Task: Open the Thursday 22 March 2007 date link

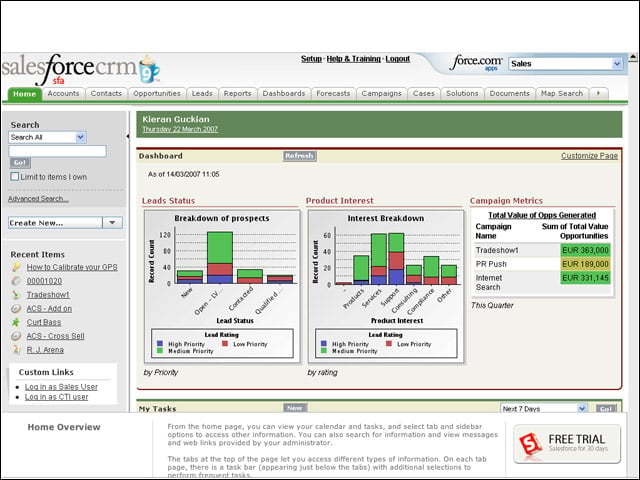Action: tap(180, 129)
